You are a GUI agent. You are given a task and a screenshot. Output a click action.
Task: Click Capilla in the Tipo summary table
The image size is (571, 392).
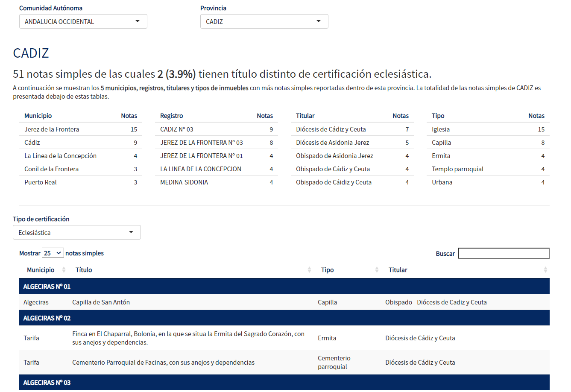[x=441, y=142]
